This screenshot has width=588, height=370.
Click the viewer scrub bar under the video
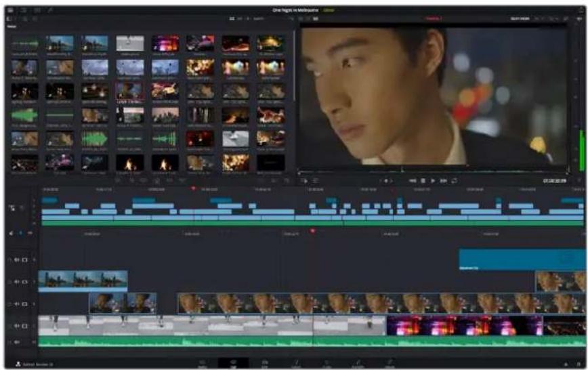click(433, 173)
